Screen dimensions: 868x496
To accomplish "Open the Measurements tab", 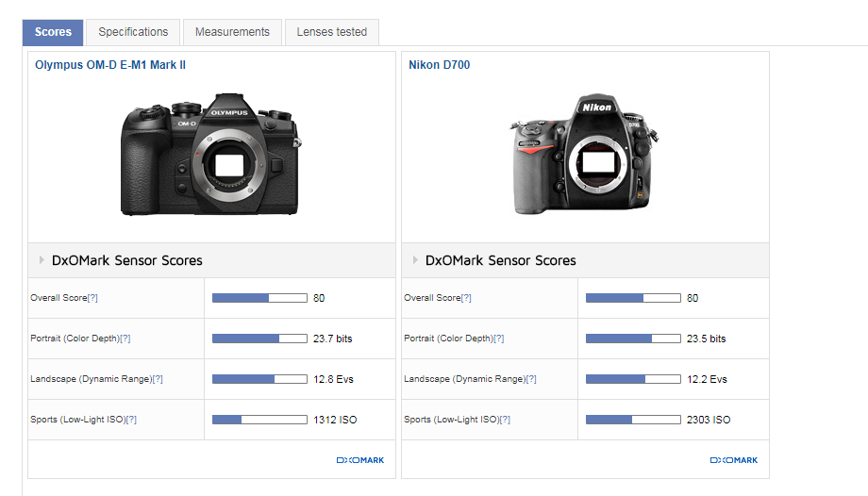I will tap(232, 32).
